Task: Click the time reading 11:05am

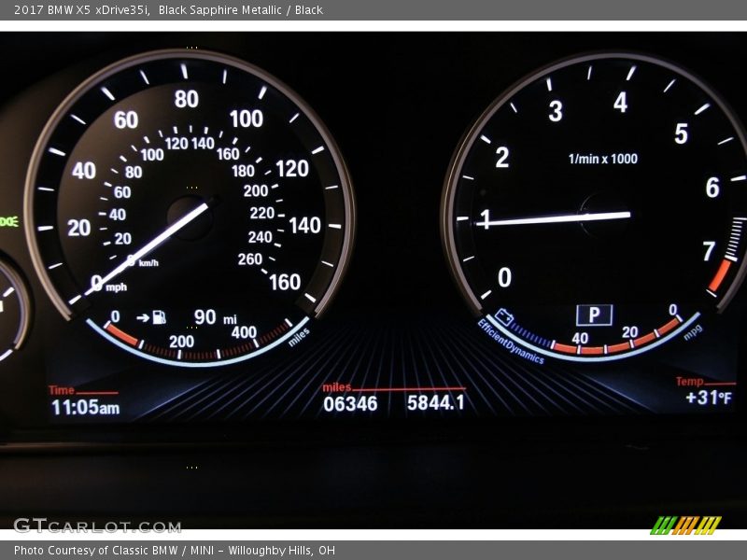Action: (x=86, y=408)
